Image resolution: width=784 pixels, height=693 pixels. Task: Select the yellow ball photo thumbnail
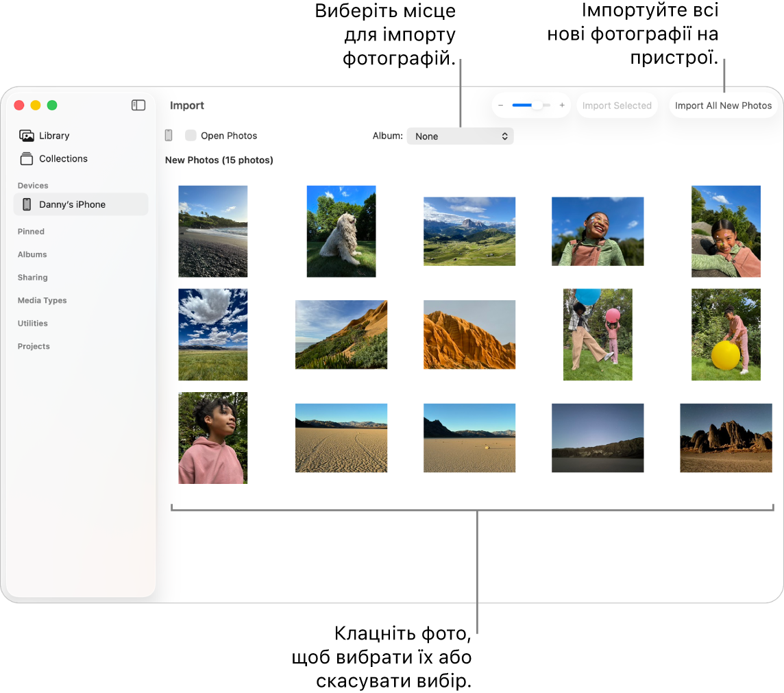(726, 335)
